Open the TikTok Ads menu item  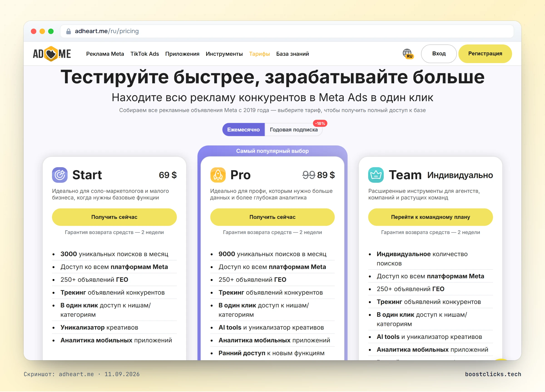pyautogui.click(x=145, y=54)
